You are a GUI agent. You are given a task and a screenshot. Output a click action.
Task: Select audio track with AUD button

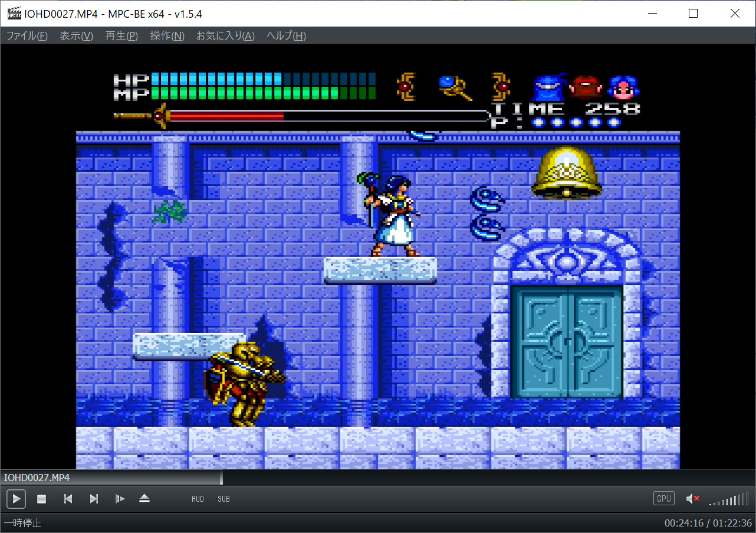pos(198,499)
